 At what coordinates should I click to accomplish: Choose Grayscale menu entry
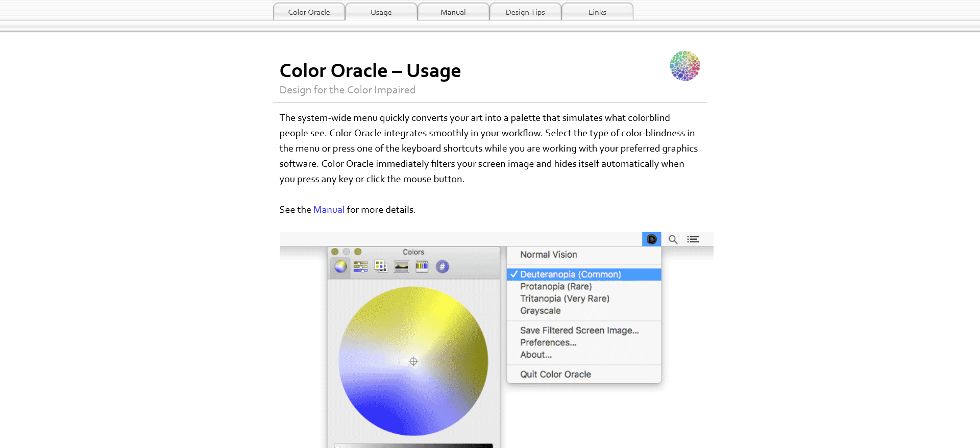click(x=584, y=311)
